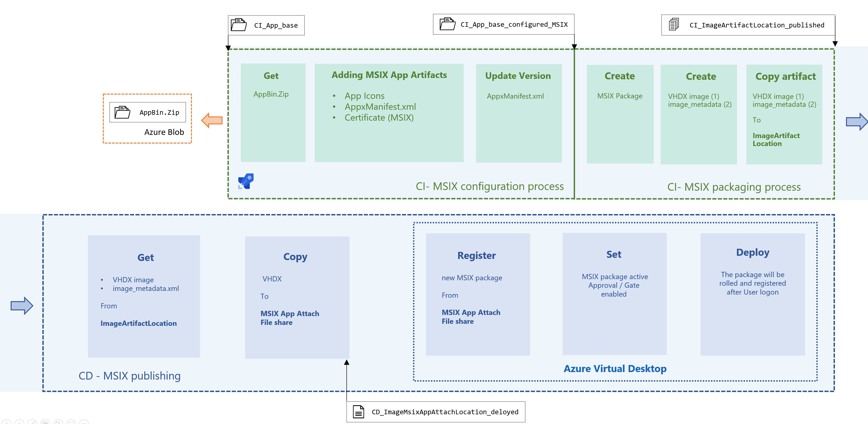The image size is (868, 424).
Task: Open the see all slides view
Action: [x=45, y=422]
